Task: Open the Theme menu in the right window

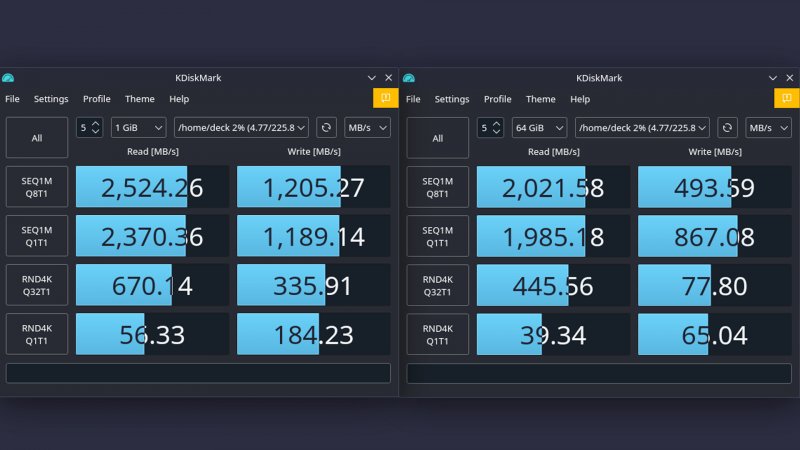Action: click(540, 99)
